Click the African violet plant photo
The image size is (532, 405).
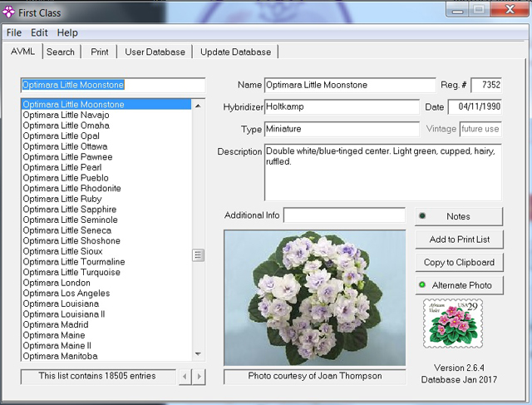[314, 298]
